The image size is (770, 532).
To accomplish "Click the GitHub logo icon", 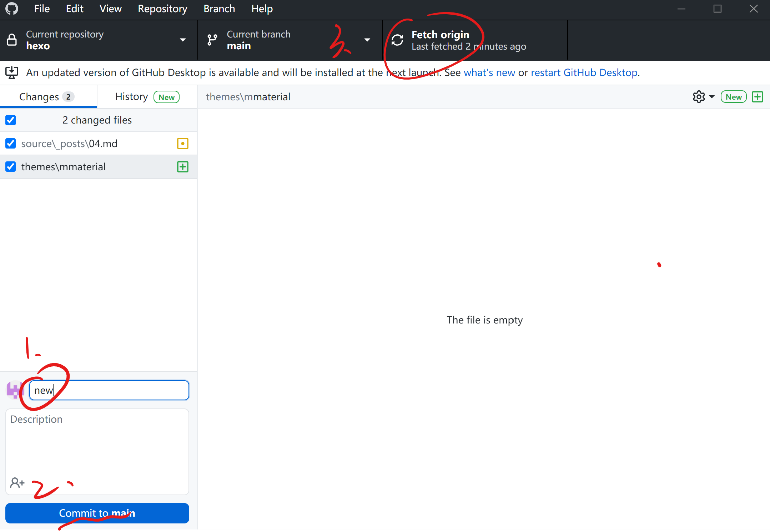I will (x=12, y=9).
